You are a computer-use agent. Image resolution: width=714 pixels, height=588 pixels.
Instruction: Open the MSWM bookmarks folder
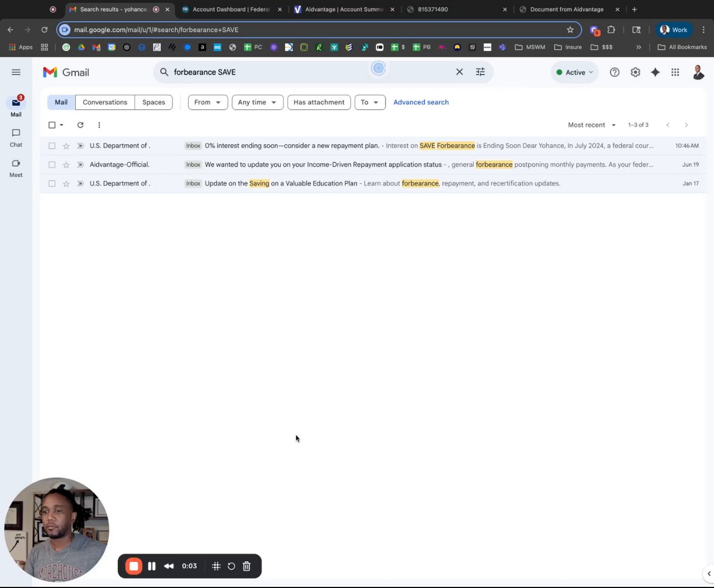(530, 47)
